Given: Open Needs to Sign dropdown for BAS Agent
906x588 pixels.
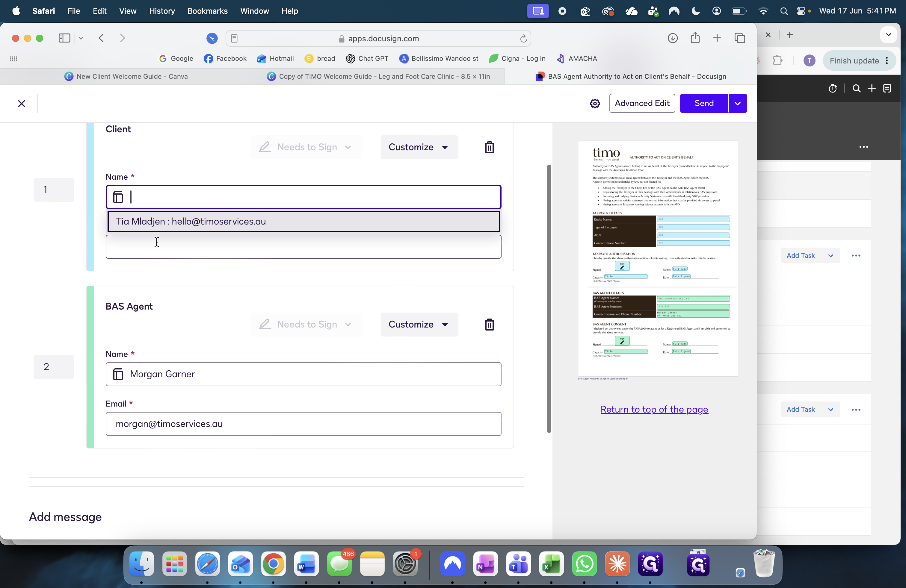Looking at the screenshot, I should [306, 325].
